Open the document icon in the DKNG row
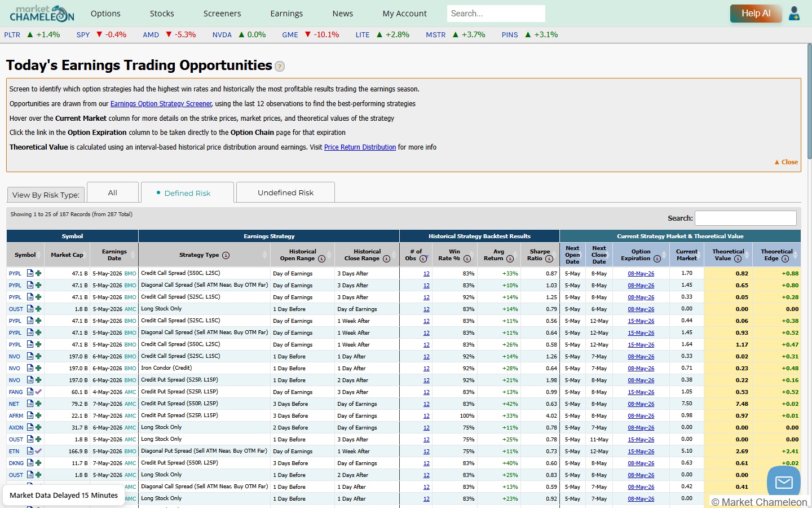 (x=30, y=463)
